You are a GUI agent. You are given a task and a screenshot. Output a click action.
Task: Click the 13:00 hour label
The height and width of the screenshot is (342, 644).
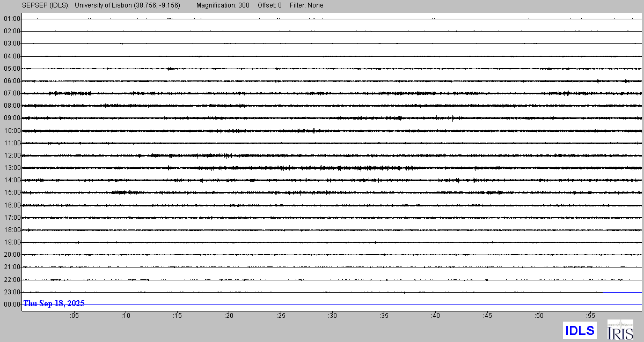12,168
